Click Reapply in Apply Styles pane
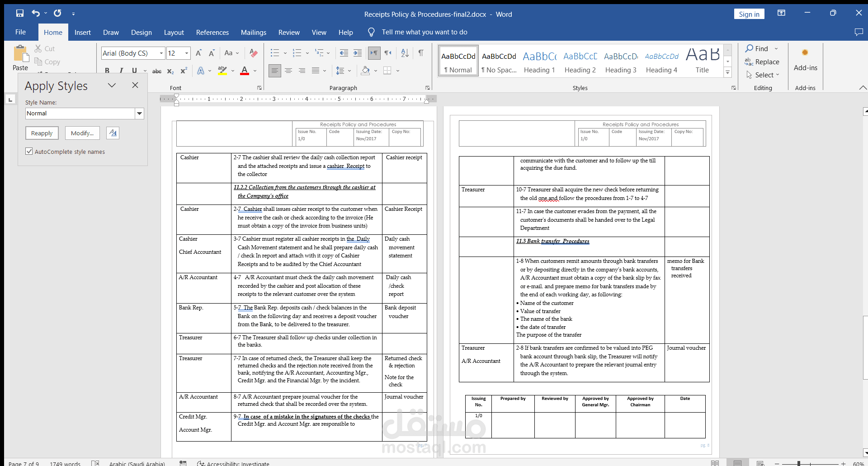The width and height of the screenshot is (868, 466). pos(42,133)
